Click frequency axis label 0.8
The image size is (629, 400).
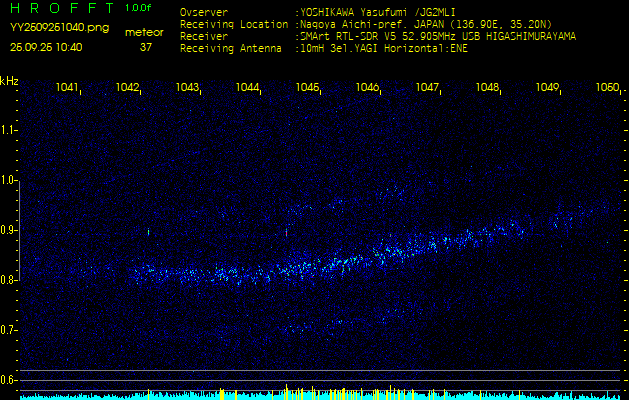[8, 280]
